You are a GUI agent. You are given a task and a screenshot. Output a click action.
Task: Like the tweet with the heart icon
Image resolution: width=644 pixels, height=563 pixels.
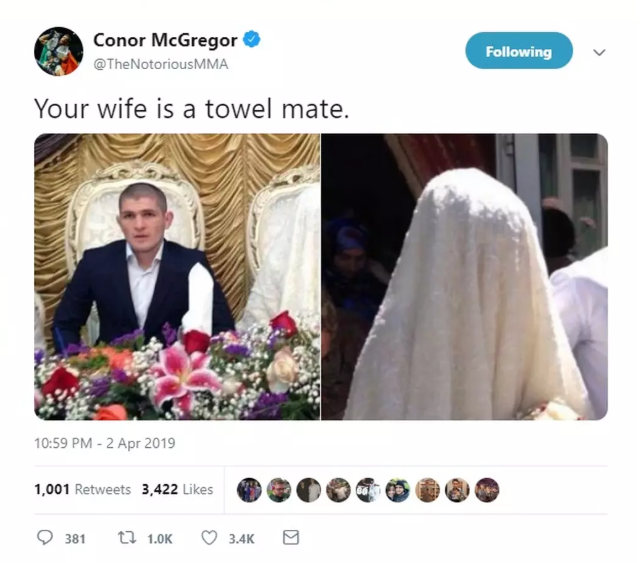tap(209, 538)
